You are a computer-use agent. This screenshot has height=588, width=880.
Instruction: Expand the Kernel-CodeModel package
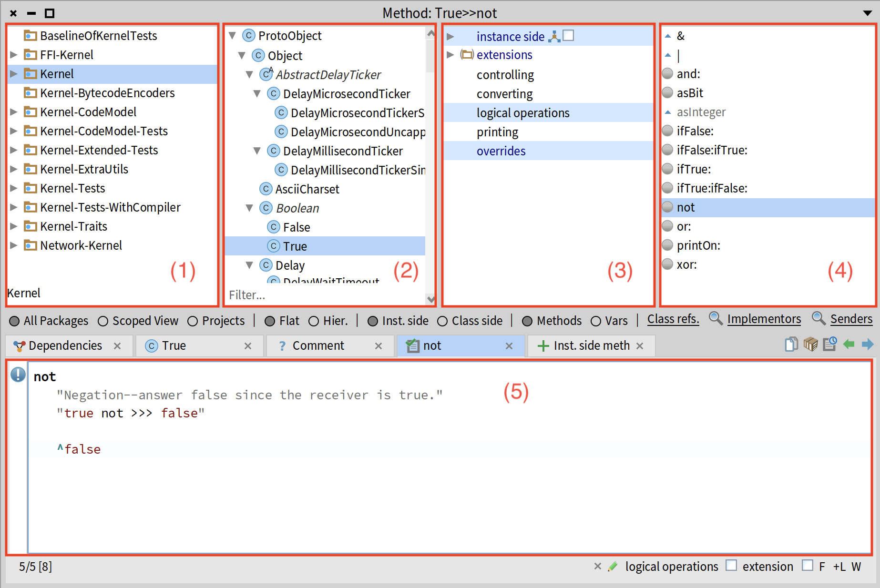14,112
